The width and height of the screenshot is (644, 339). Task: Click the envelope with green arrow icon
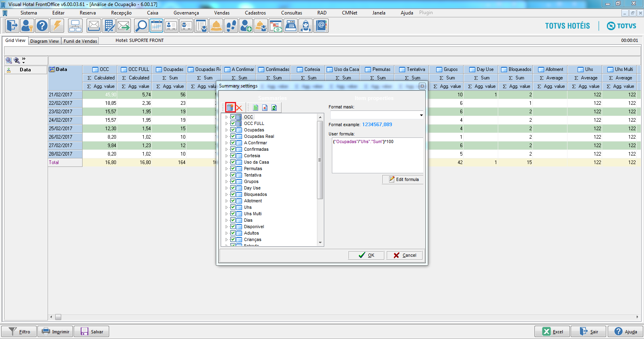(124, 26)
